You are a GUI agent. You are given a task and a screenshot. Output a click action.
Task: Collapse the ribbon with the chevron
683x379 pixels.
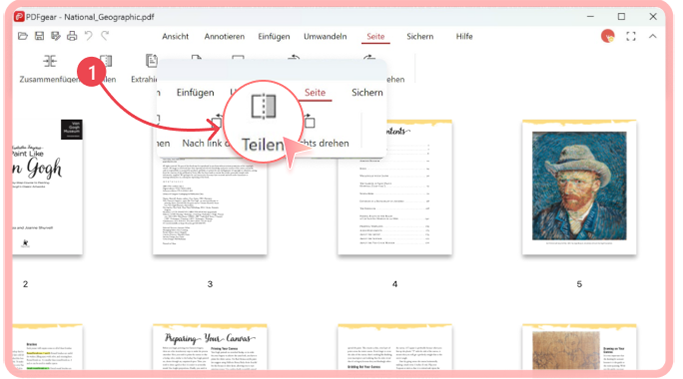(x=653, y=37)
